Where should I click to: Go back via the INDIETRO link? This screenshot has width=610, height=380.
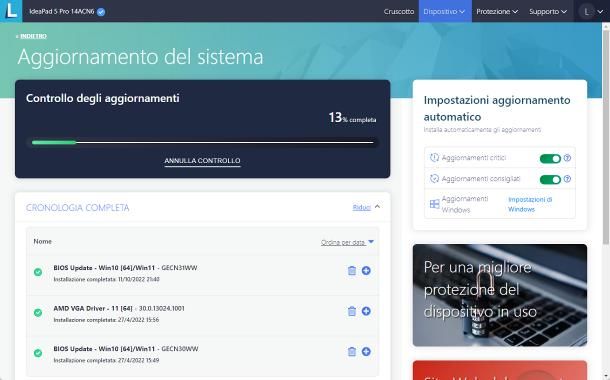click(x=33, y=36)
